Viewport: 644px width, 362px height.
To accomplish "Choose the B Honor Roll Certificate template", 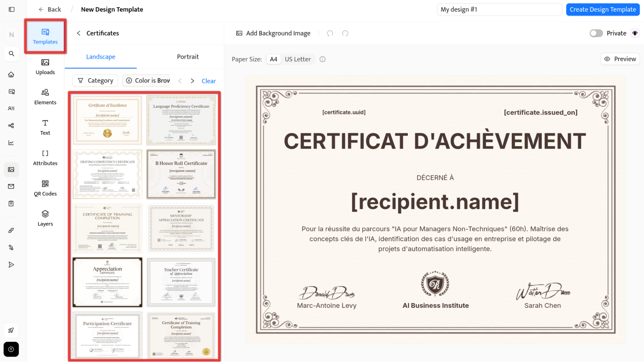I will coord(181,174).
